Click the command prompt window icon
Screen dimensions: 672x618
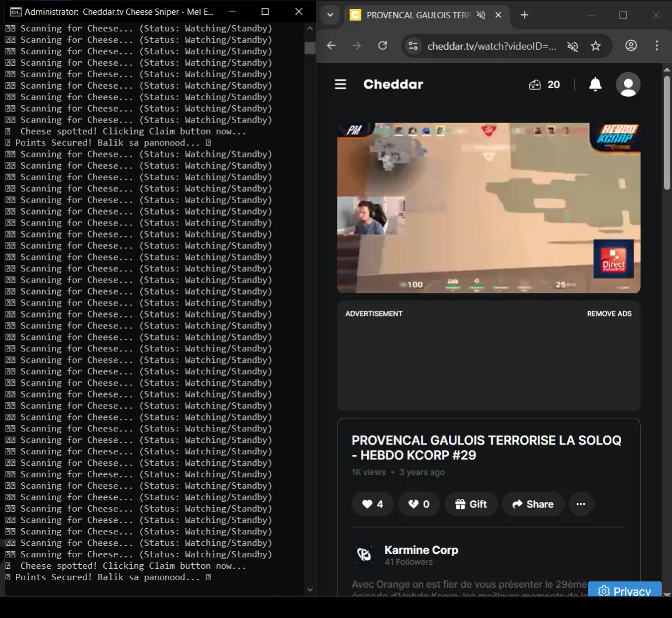coord(15,11)
